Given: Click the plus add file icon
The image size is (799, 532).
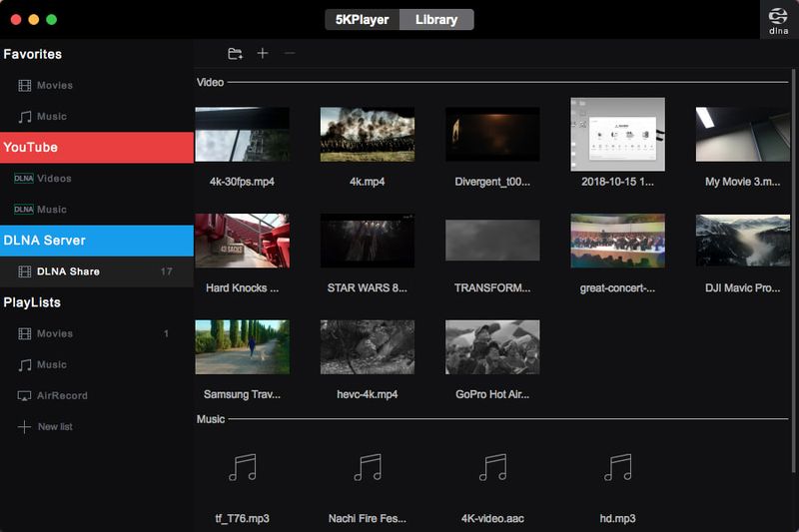Looking at the screenshot, I should [x=263, y=53].
